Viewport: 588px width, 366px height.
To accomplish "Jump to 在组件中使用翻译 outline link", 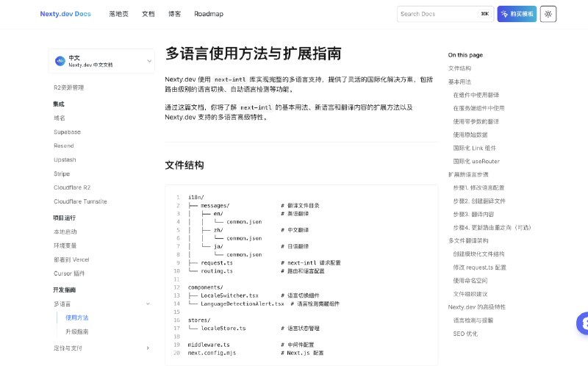I will pos(476,95).
